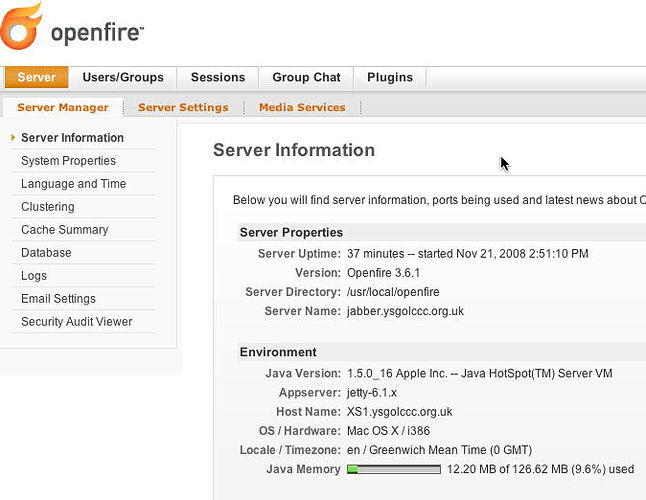Open the Media Services sub-tab

pyautogui.click(x=302, y=107)
